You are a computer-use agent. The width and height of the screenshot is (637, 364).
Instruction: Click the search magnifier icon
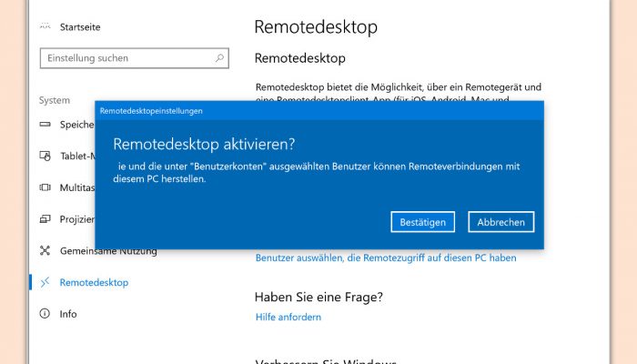(x=220, y=58)
